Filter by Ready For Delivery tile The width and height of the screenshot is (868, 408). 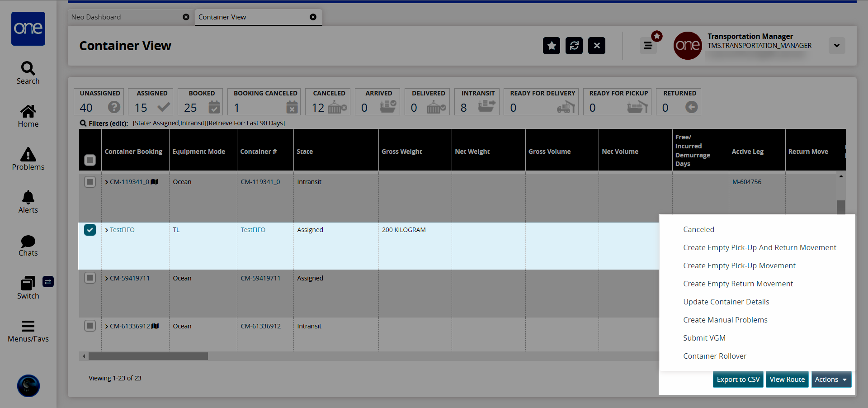click(542, 102)
